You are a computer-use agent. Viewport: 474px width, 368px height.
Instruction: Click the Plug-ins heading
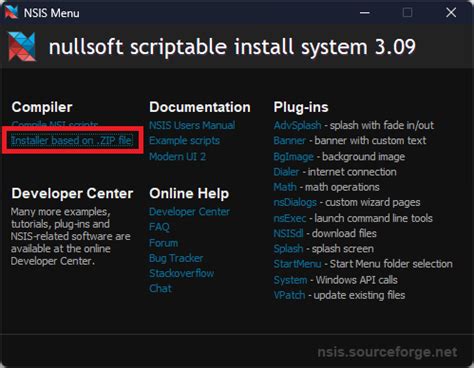point(301,107)
